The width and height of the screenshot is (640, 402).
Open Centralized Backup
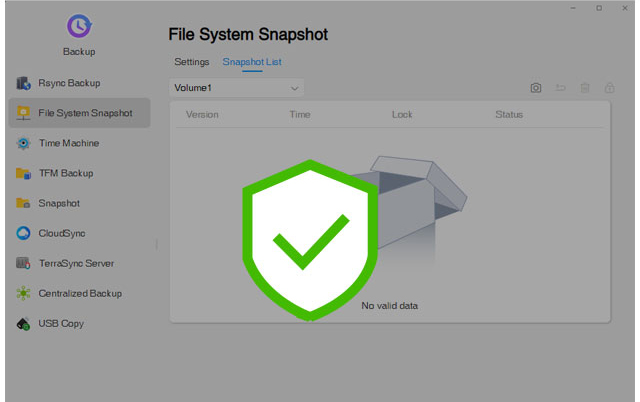[80, 293]
